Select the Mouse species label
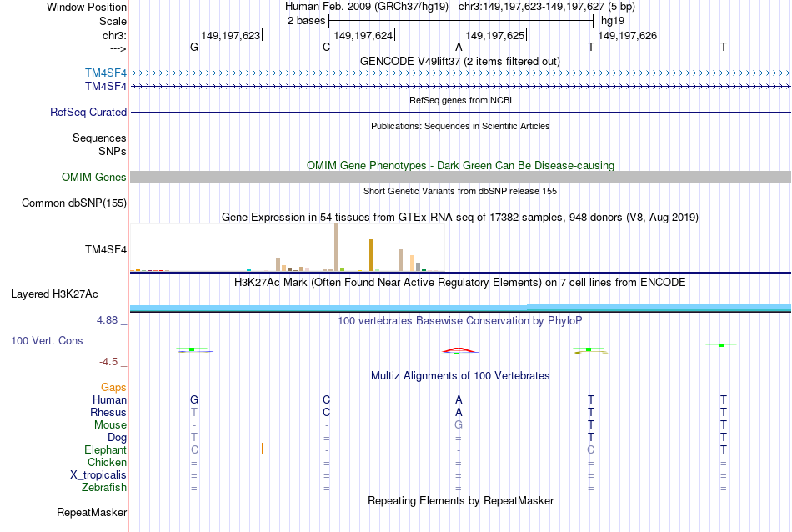 click(x=110, y=425)
